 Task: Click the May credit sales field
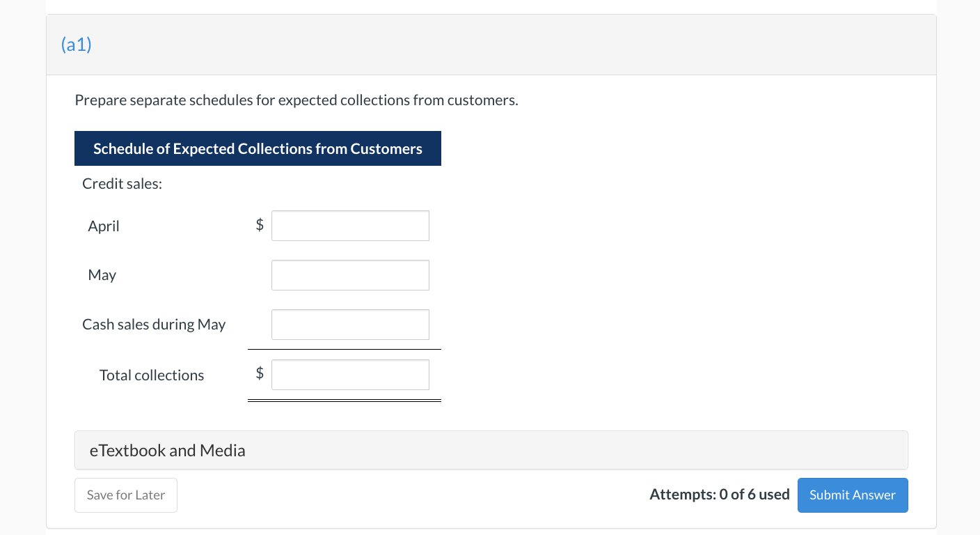[350, 275]
